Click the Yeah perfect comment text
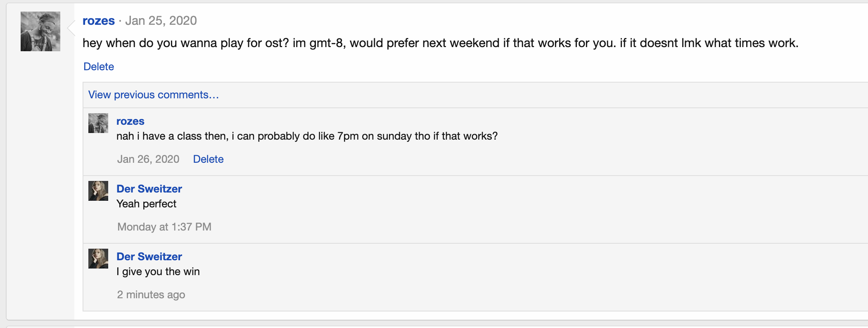The height and width of the screenshot is (328, 868). (x=146, y=204)
